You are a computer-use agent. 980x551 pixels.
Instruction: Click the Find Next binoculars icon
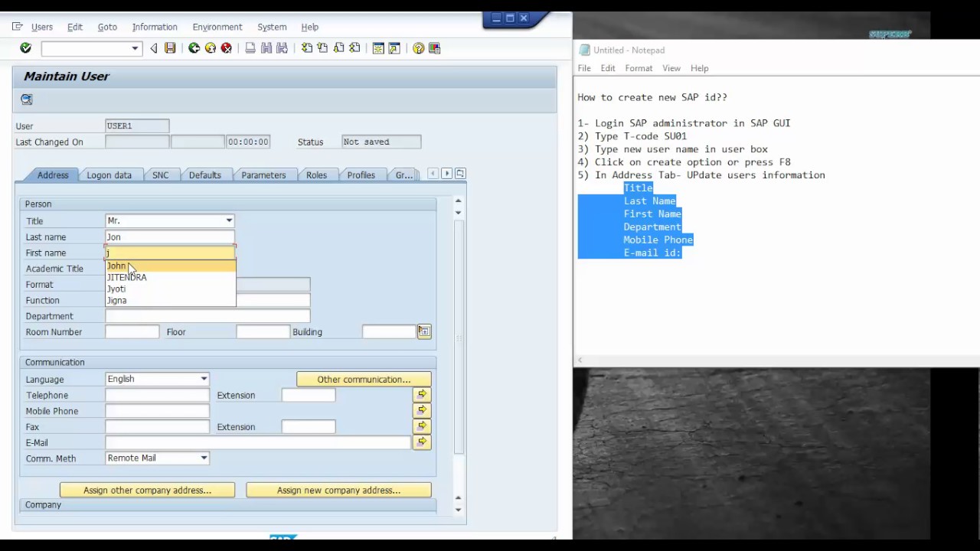pos(282,48)
